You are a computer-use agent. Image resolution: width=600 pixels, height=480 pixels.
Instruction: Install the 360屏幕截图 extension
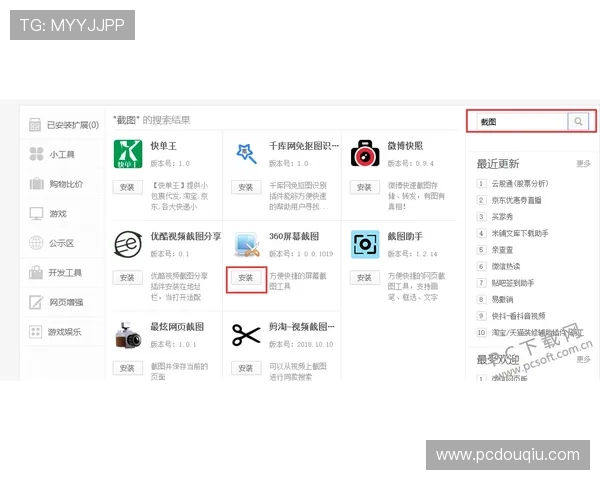[x=246, y=278]
